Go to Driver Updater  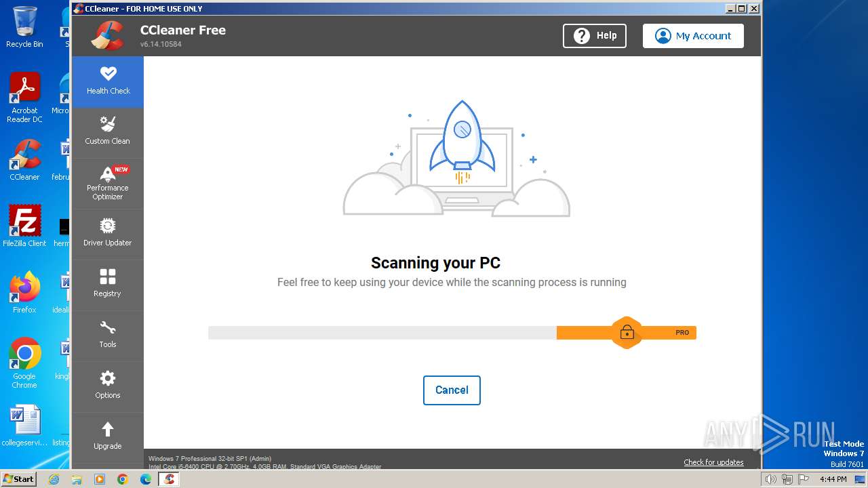click(108, 234)
